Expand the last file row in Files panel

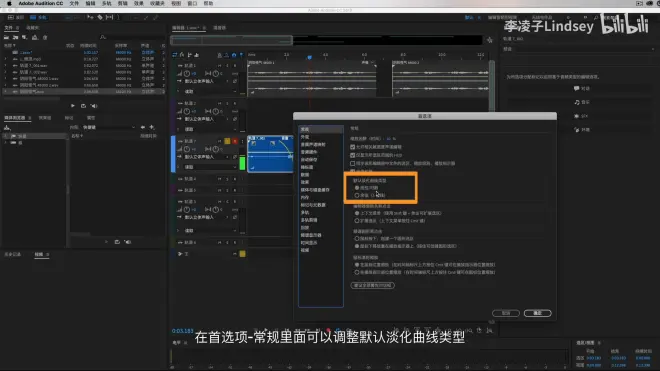click(x=5, y=91)
